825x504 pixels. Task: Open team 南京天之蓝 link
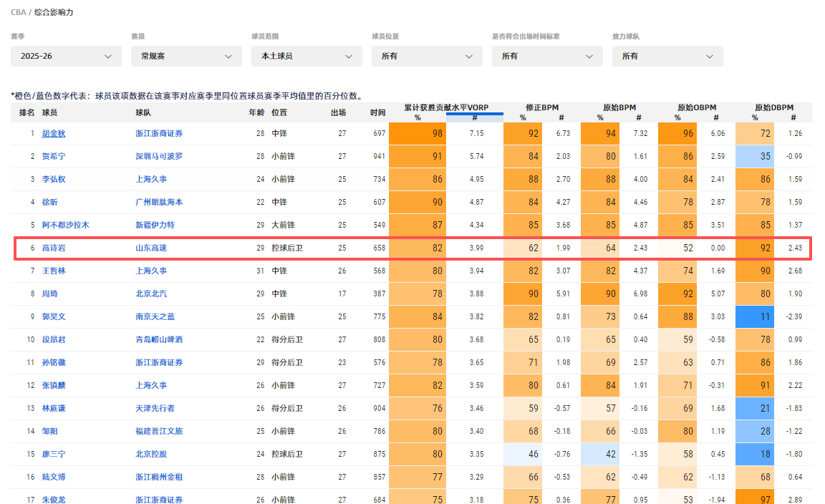tap(155, 316)
